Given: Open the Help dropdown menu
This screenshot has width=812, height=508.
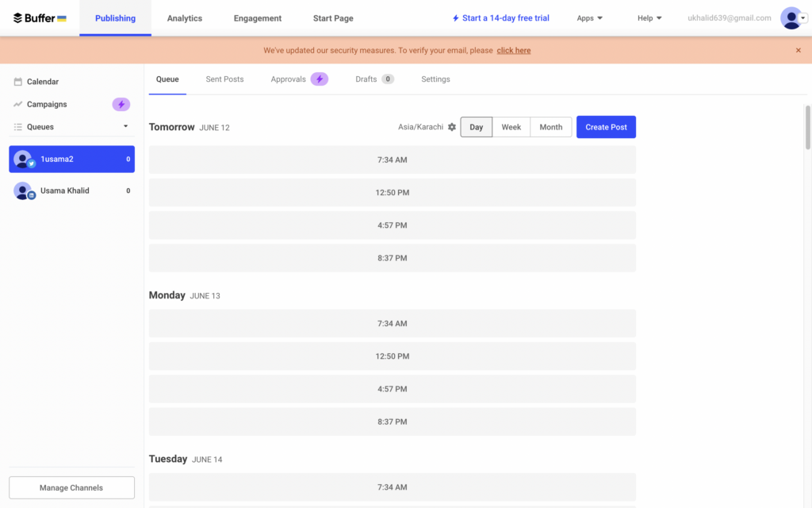Looking at the screenshot, I should [x=649, y=18].
